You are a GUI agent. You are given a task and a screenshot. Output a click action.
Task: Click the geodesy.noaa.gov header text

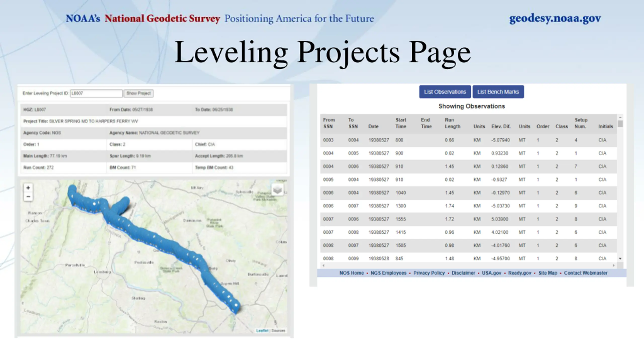[x=555, y=18]
